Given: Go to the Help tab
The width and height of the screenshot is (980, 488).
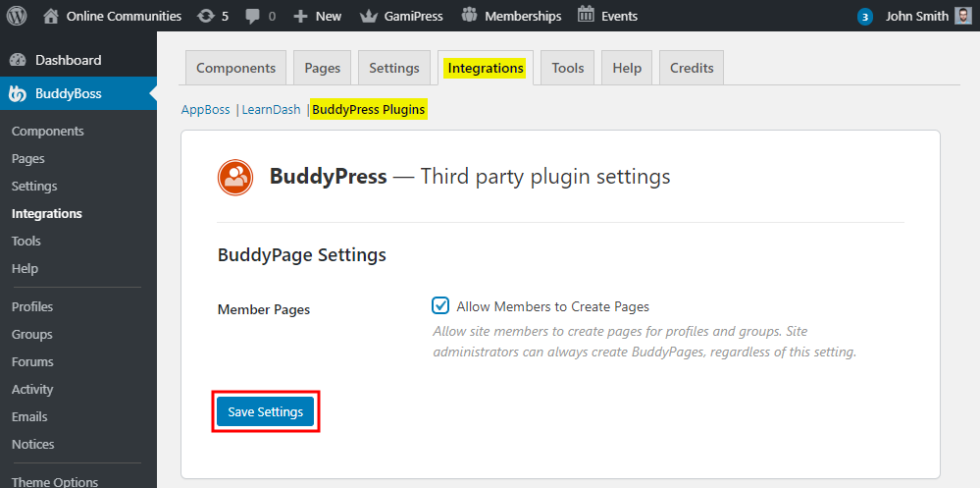Looking at the screenshot, I should (x=627, y=68).
